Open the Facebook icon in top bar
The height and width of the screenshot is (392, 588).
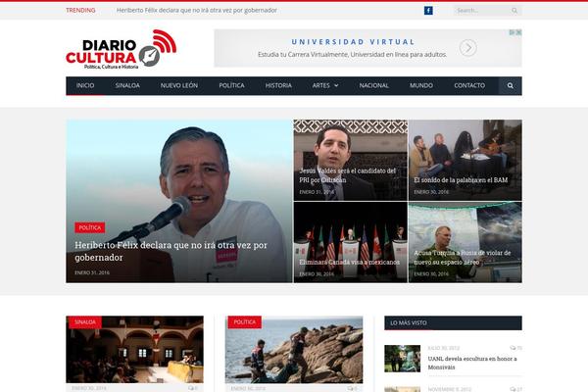pyautogui.click(x=428, y=11)
